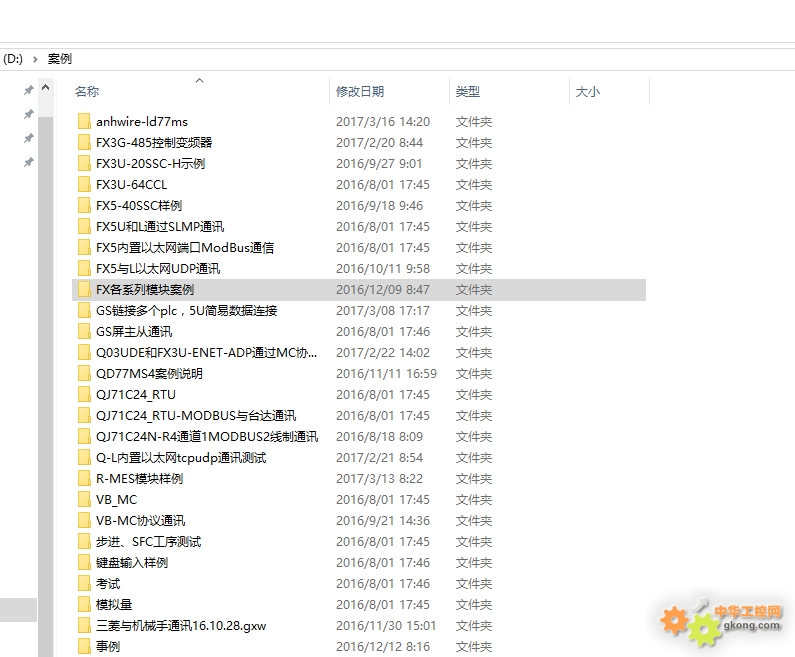Image resolution: width=795 pixels, height=657 pixels.
Task: Click folder icon of FX5与L以太网UDP通讯
Action: pyautogui.click(x=84, y=269)
